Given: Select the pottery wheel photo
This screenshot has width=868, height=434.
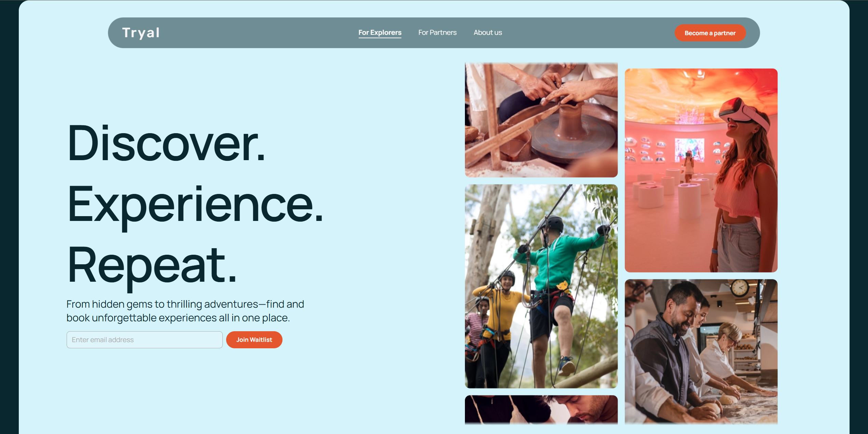Looking at the screenshot, I should [541, 120].
